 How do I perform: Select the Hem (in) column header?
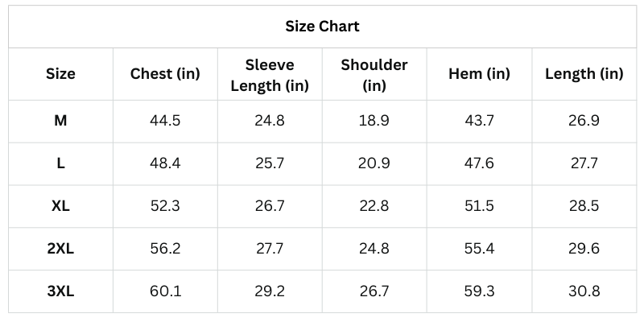[x=479, y=74]
